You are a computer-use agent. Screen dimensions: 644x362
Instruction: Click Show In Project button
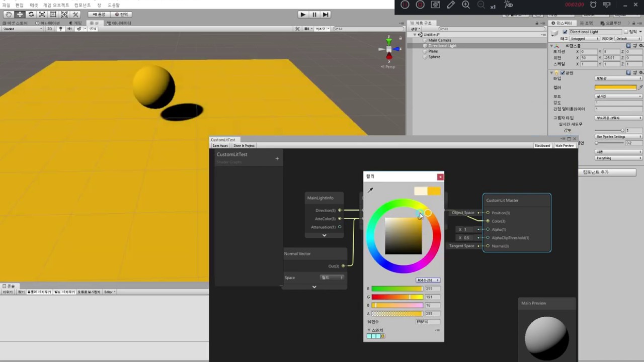tap(244, 145)
